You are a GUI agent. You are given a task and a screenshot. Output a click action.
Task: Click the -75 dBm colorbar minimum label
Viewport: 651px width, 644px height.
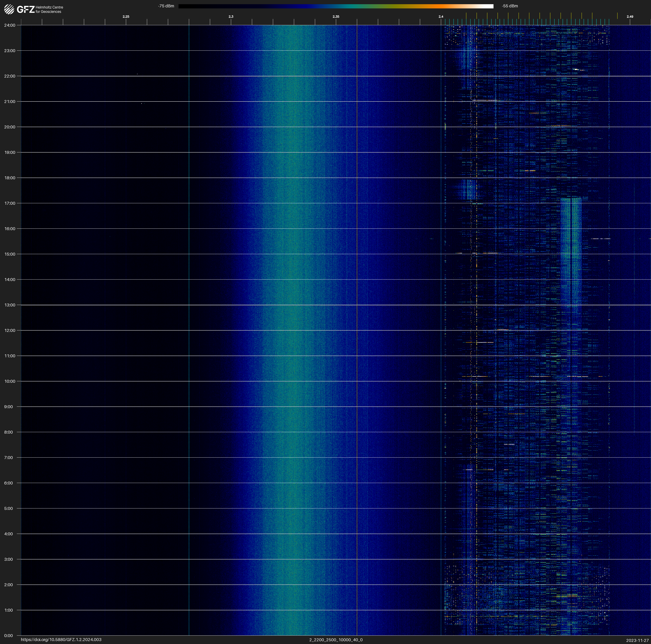point(166,6)
